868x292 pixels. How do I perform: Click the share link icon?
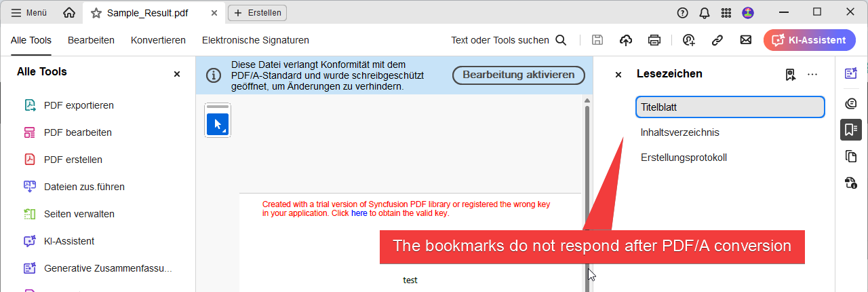pos(717,40)
